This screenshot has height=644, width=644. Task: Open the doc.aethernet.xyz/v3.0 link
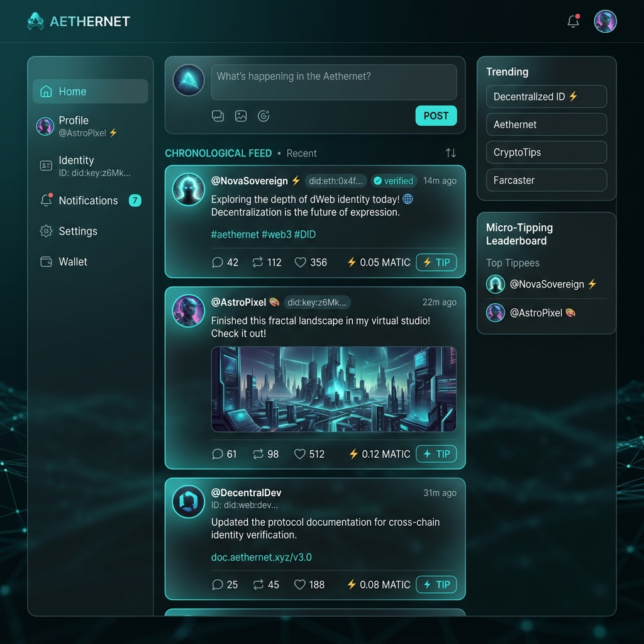tap(262, 557)
